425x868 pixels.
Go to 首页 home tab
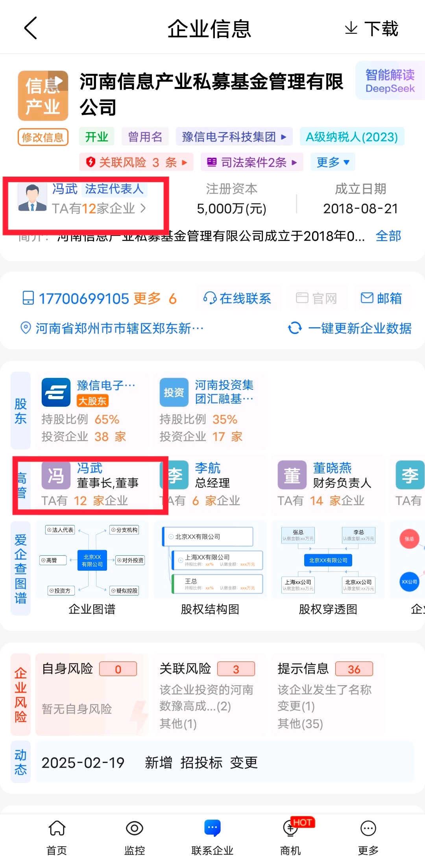click(57, 838)
